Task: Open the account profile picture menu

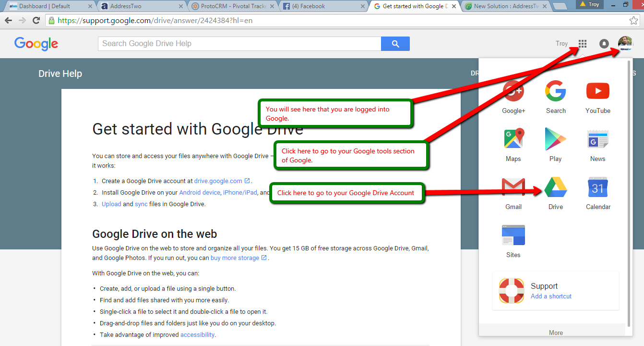Action: (625, 44)
